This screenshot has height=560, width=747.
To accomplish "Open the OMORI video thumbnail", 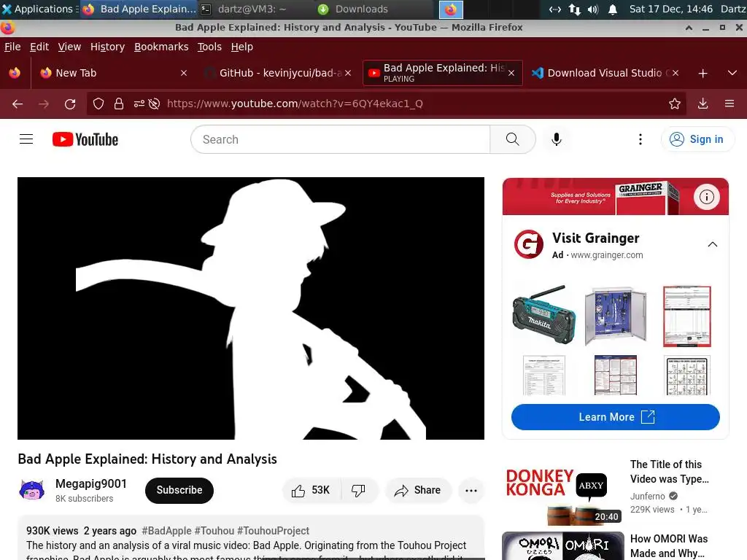I will tap(562, 545).
